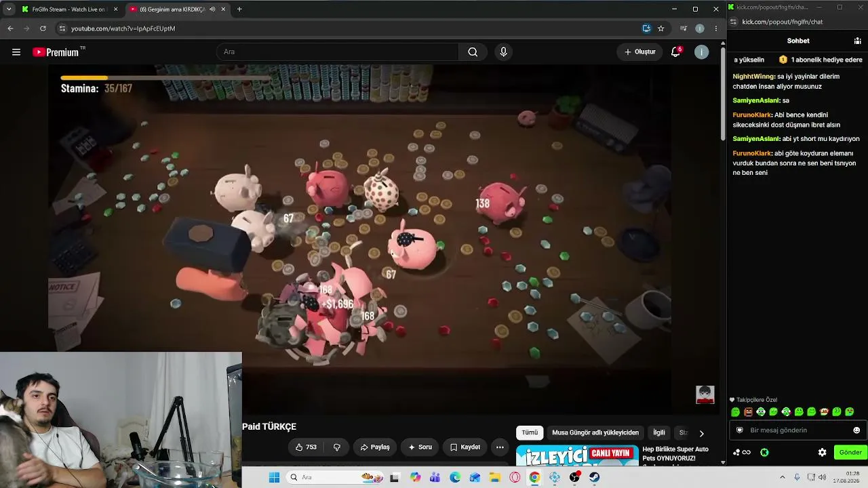Open Microsoft Edge from the taskbar
The image size is (868, 488).
455,477
